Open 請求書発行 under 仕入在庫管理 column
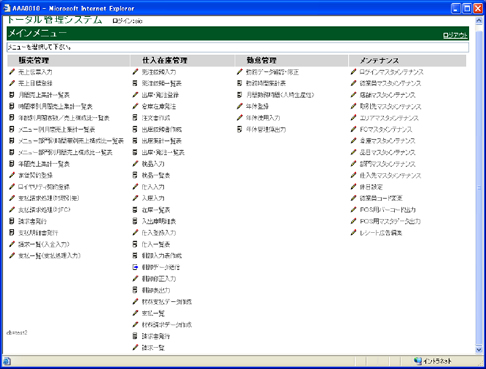Screen dimensions: 486x369 (x=156, y=336)
